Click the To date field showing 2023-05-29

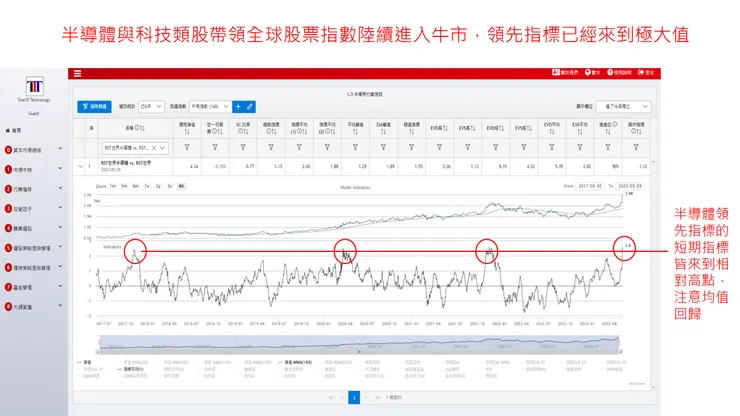[x=630, y=186]
